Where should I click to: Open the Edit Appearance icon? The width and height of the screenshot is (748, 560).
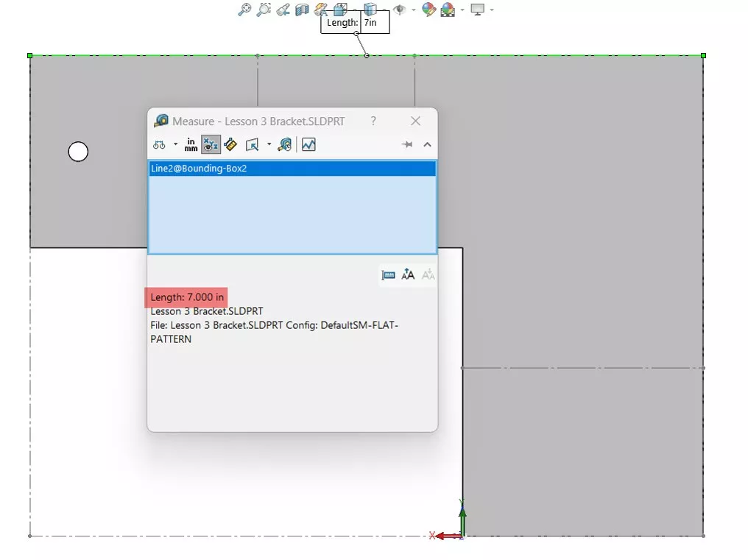(x=428, y=9)
